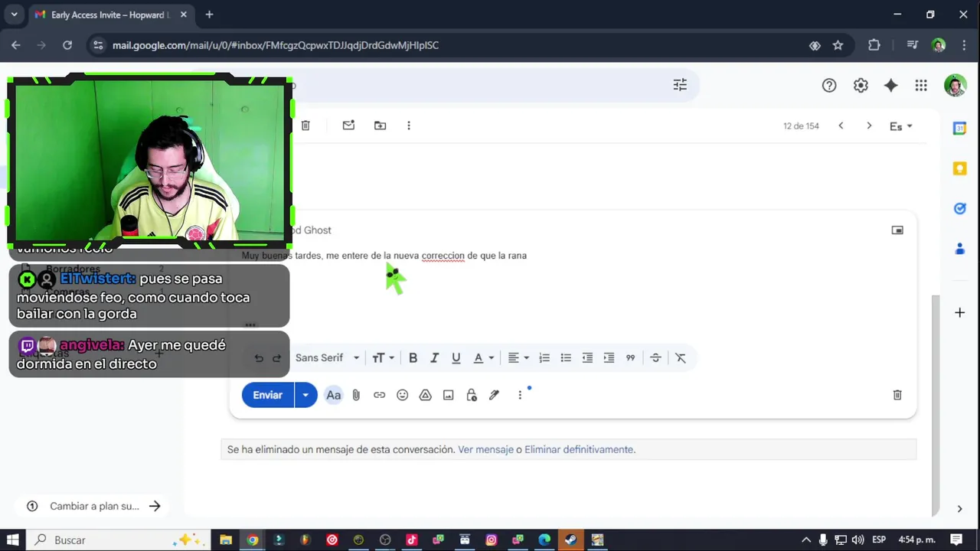Screen dimensions: 980x551
Task: Insert a numbered list
Action: tap(544, 358)
